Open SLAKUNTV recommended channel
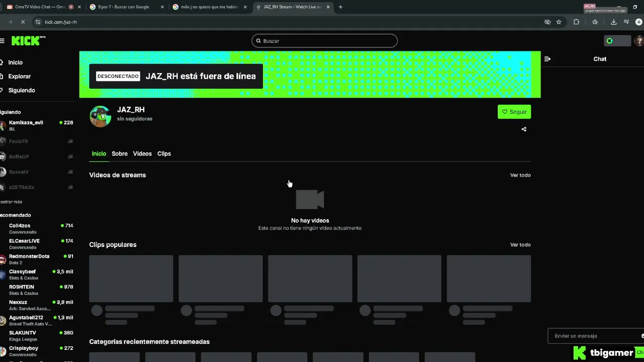The image size is (644, 362). coord(37,336)
